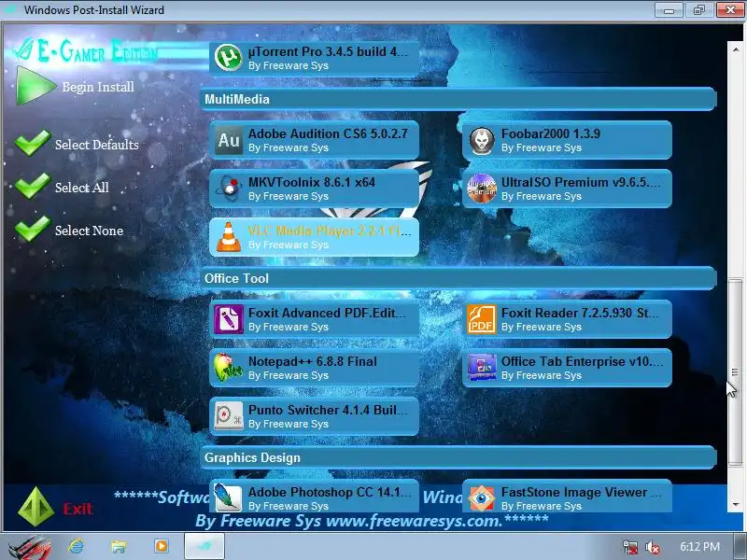The width and height of the screenshot is (747, 560).
Task: Click Select Defaults text
Action: pyautogui.click(x=97, y=145)
